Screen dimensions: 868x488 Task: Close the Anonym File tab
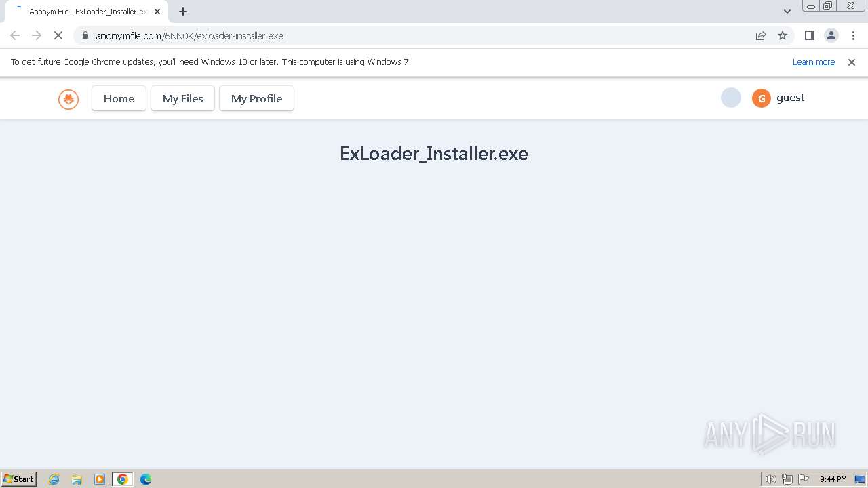pyautogui.click(x=157, y=12)
